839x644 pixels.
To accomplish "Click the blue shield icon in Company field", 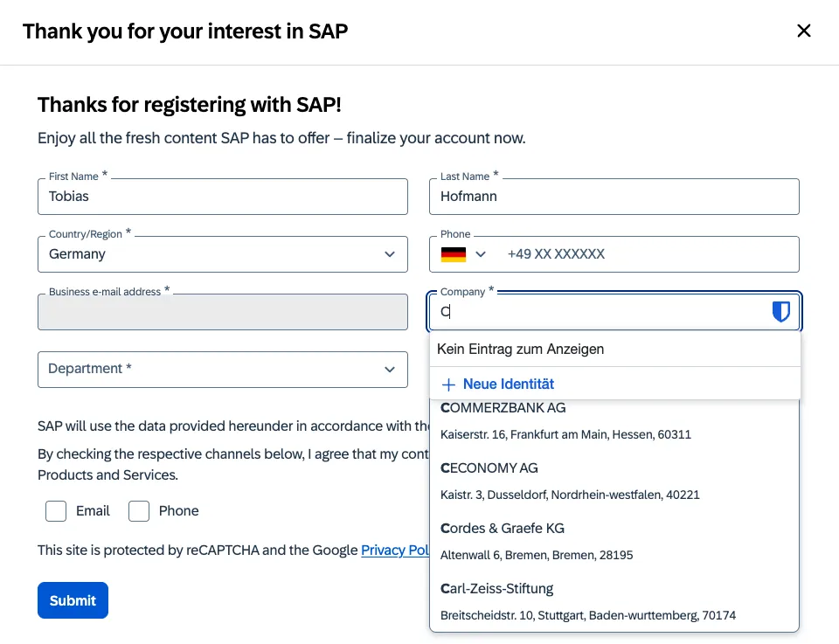I will pyautogui.click(x=780, y=311).
